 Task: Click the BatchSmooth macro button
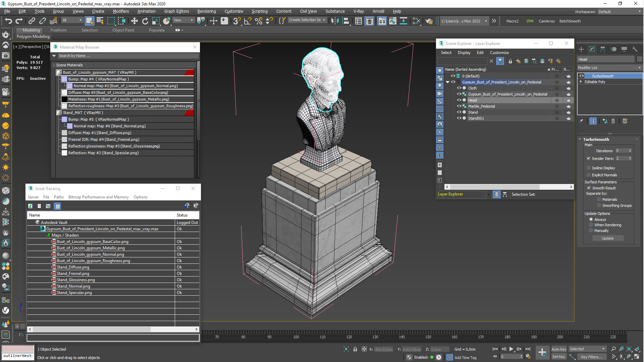tap(570, 21)
